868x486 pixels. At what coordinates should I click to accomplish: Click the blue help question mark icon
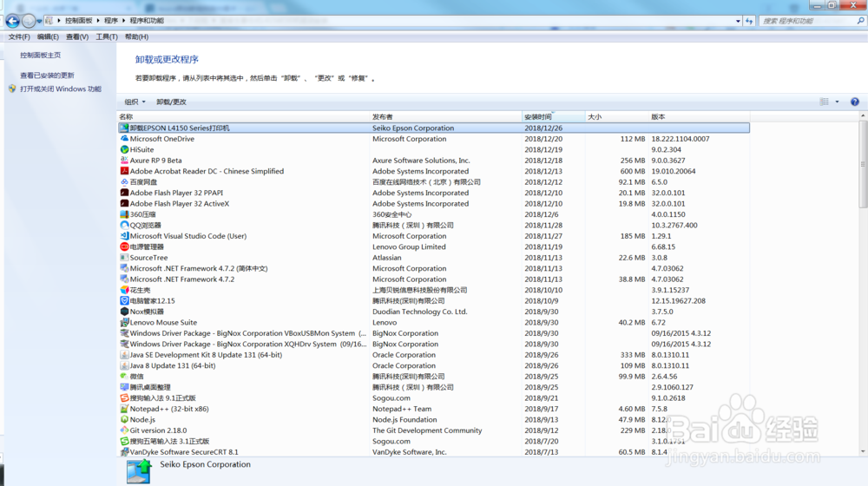855,102
